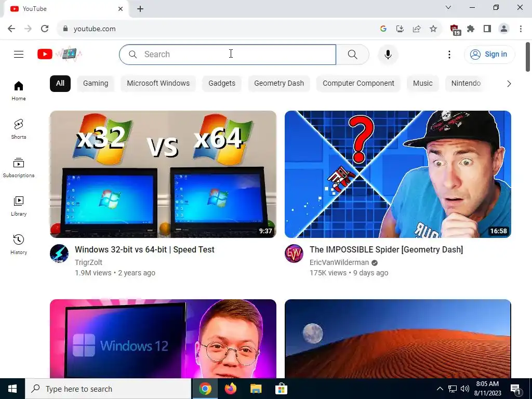This screenshot has width=532, height=399.
Task: Grab the page vertical scrollbar
Action: click(x=528, y=57)
